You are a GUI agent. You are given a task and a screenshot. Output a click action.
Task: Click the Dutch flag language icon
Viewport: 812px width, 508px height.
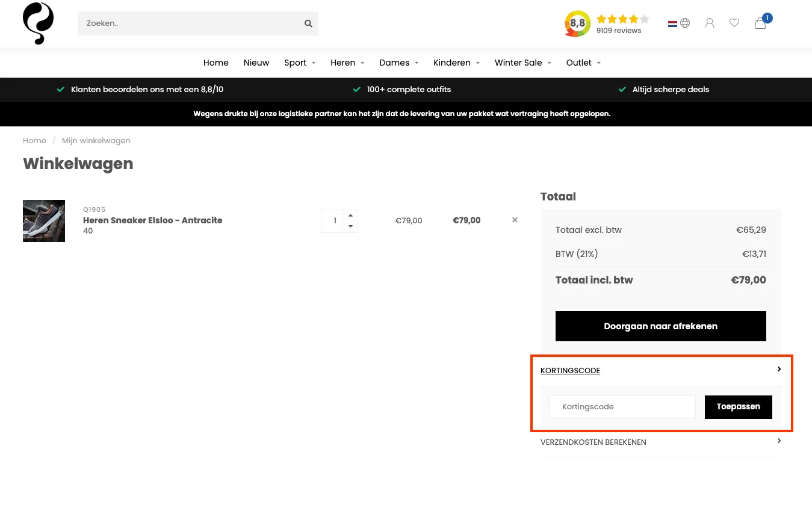[x=672, y=23]
